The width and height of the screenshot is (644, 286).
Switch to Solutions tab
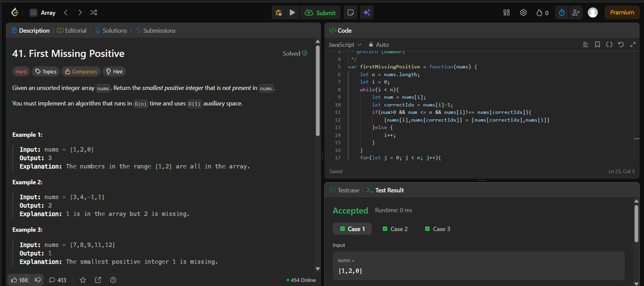[x=111, y=31]
